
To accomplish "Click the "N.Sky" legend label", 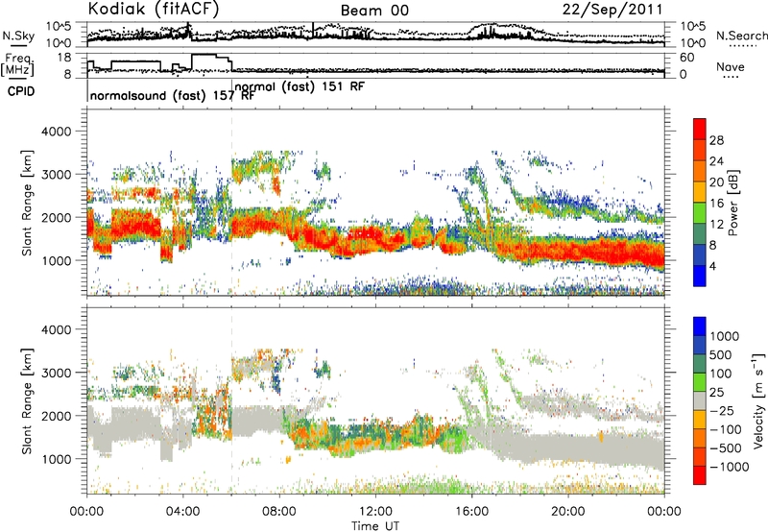I will click(x=18, y=36).
